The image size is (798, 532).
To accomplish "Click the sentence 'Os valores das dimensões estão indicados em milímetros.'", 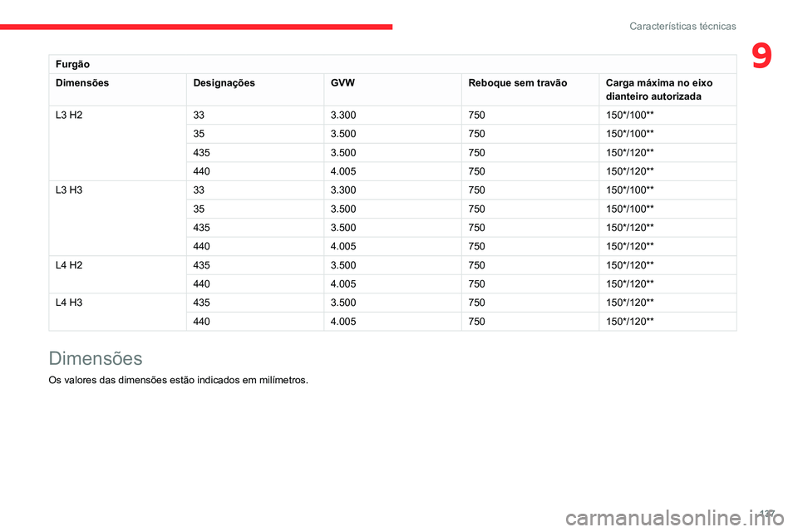I will click(178, 380).
